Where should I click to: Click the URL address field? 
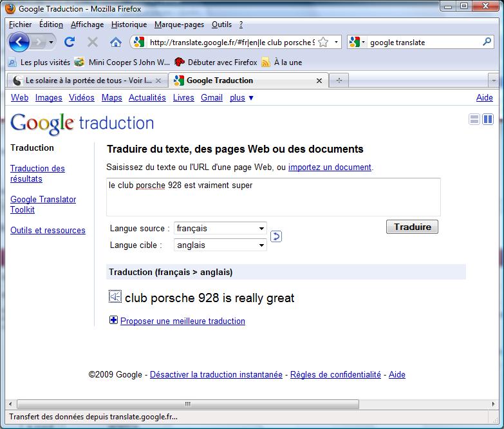pos(232,43)
